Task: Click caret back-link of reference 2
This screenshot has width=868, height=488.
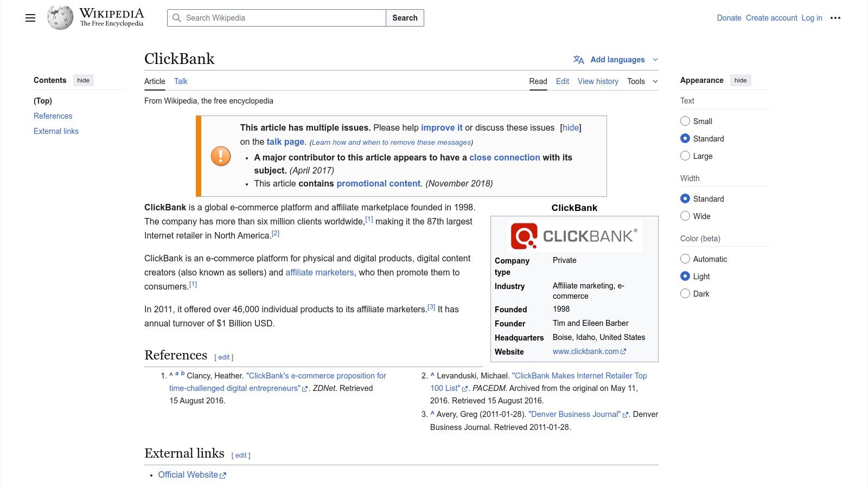Action: (432, 375)
